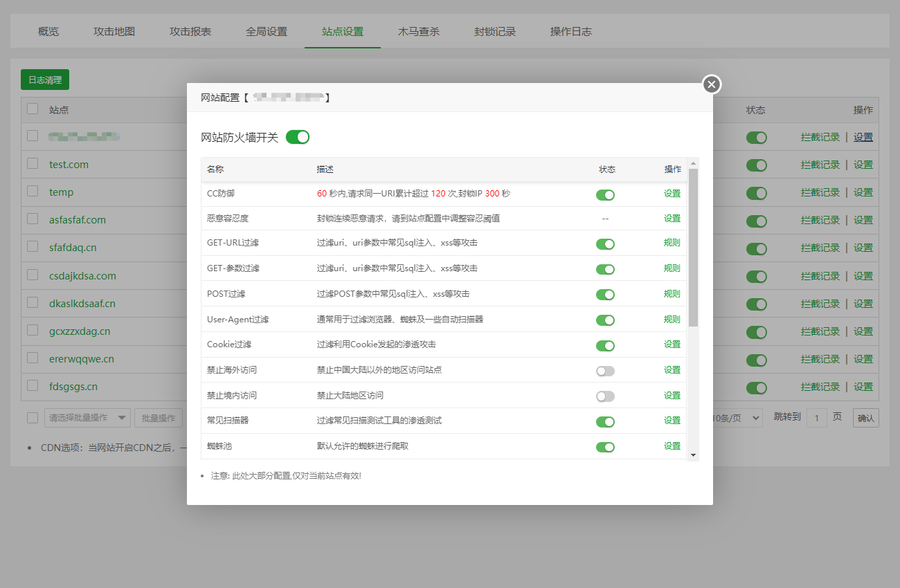The image size is (900, 588).
Task: Disable the CC防御 status switch
Action: (x=605, y=195)
